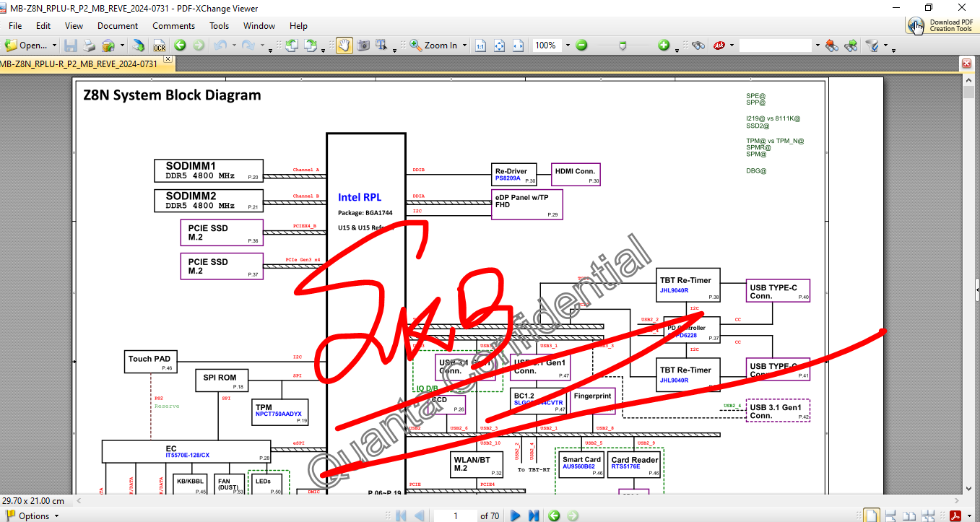Viewport: 980px width, 522px height.
Task: Open the Find binoculars tool
Action: 698,45
